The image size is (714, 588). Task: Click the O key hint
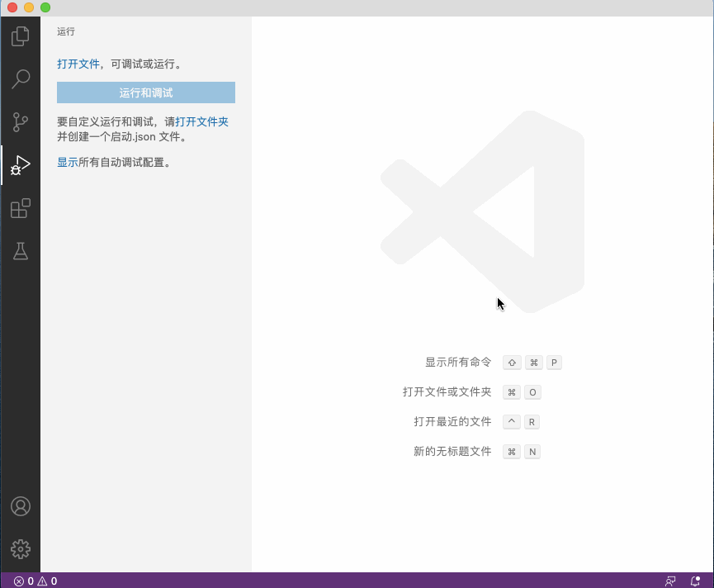click(532, 392)
